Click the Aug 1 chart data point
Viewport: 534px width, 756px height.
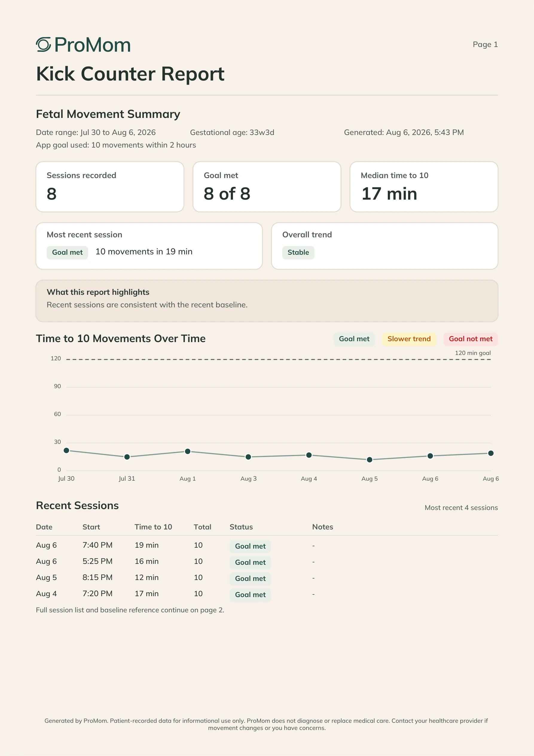point(187,451)
